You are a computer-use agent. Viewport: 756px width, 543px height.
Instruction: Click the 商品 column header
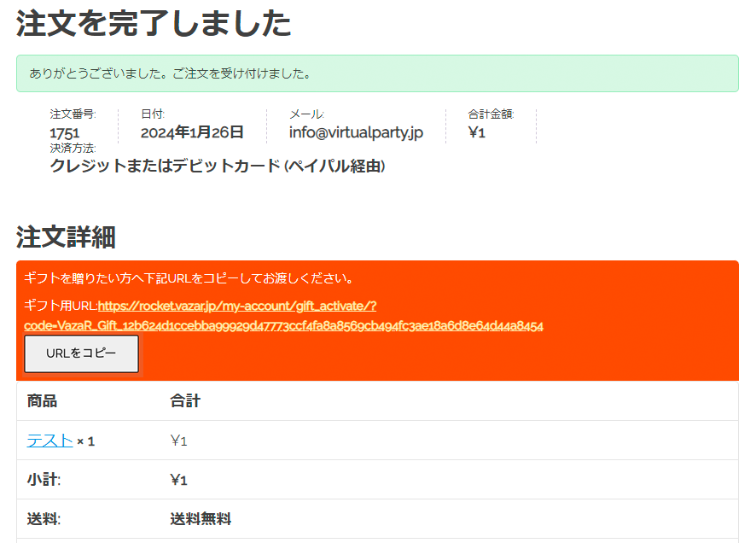pyautogui.click(x=43, y=401)
